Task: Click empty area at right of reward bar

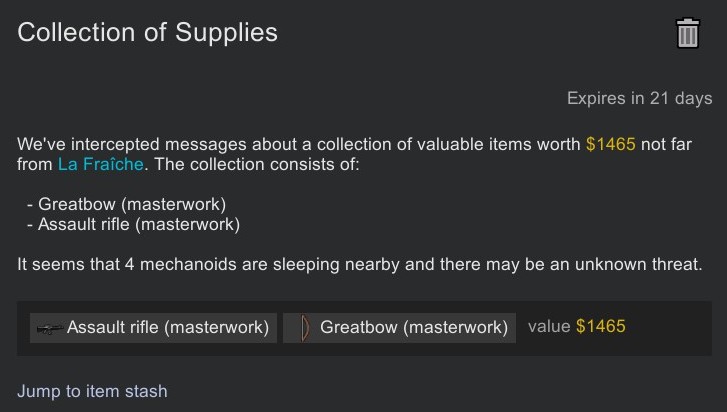Action: (668, 328)
